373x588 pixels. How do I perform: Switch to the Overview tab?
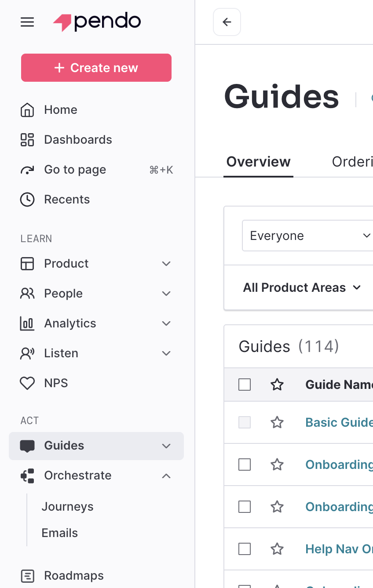pos(258,162)
